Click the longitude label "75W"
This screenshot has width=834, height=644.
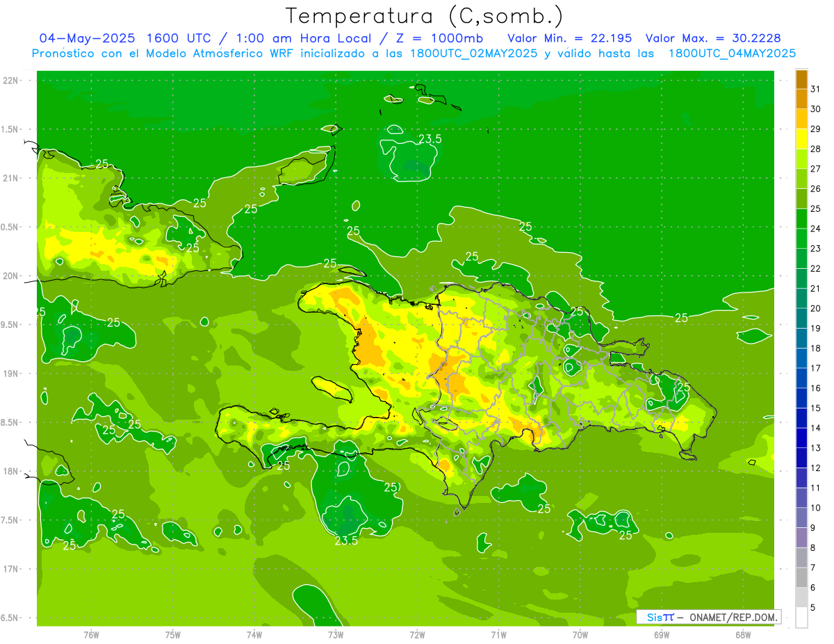tap(173, 634)
